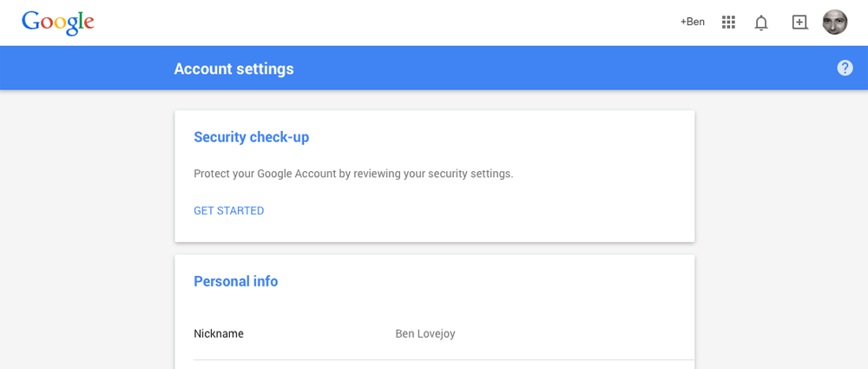Image resolution: width=868 pixels, height=369 pixels.
Task: Edit the Ben Lovejoy nickname value
Action: point(425,333)
